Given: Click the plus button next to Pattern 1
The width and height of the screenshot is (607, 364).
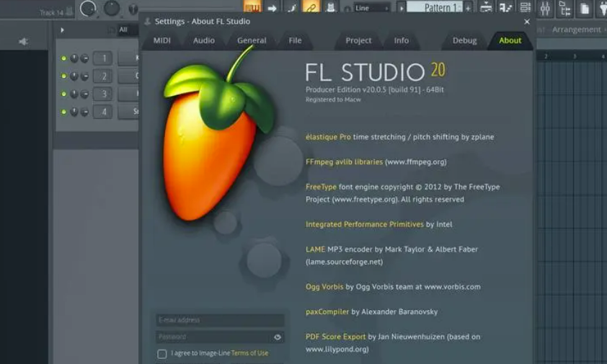Looking at the screenshot, I should pos(468,8).
